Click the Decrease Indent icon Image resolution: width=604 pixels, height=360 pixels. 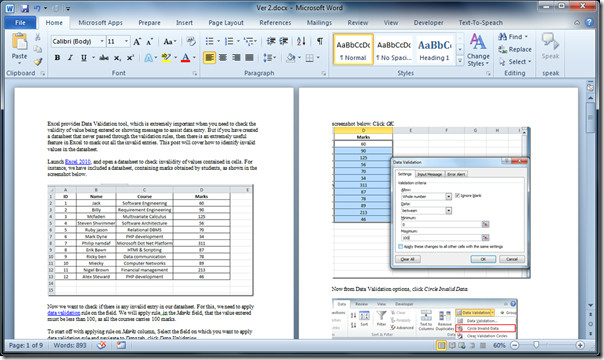(271, 41)
